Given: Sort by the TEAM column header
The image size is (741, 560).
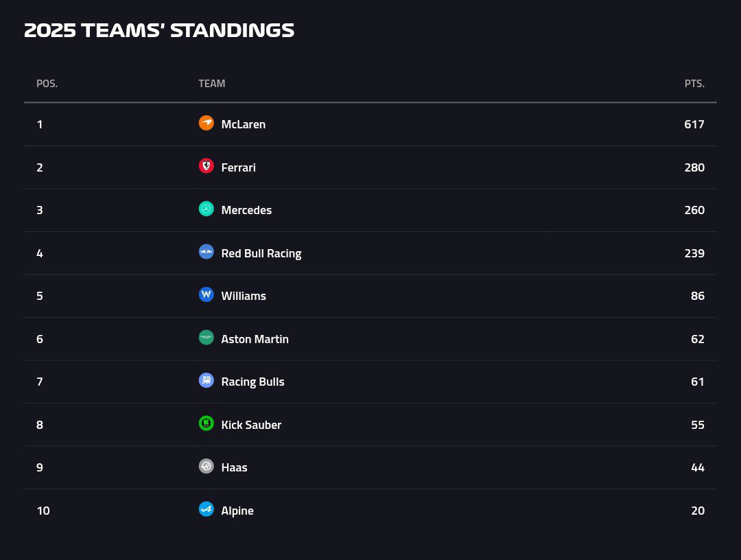Looking at the screenshot, I should click(211, 84).
